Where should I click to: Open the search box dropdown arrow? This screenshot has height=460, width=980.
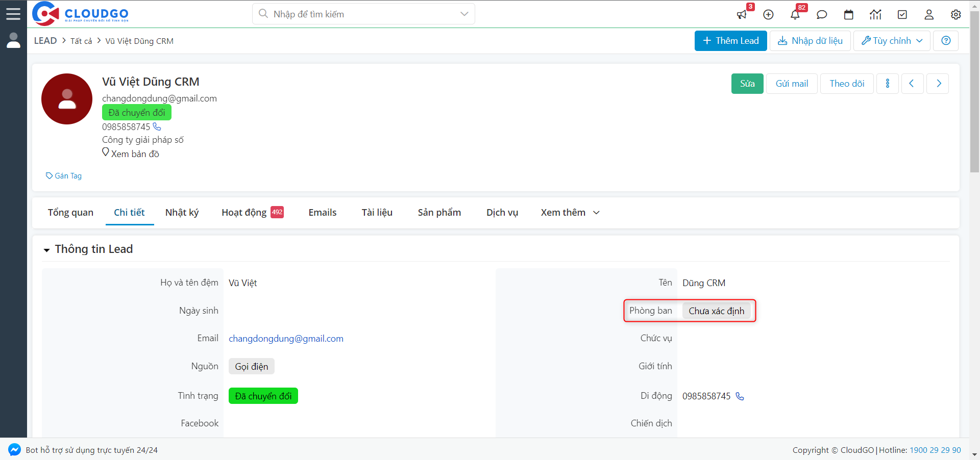click(464, 14)
